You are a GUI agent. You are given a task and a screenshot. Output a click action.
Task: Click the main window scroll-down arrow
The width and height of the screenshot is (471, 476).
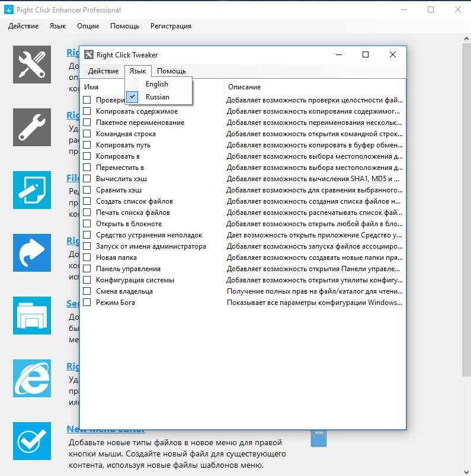coord(466,472)
